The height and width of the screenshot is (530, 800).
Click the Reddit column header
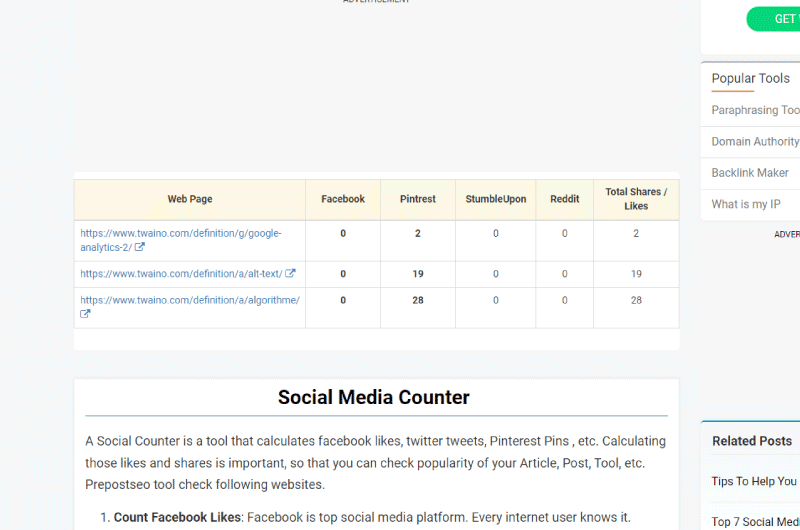[564, 199]
